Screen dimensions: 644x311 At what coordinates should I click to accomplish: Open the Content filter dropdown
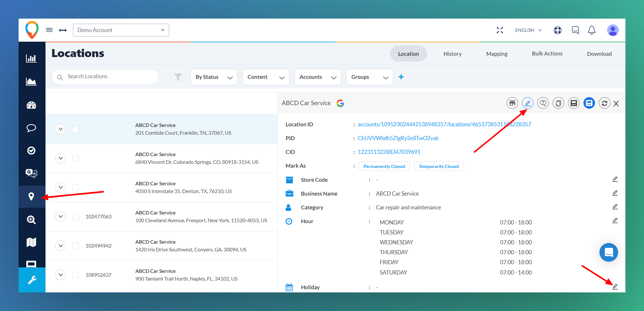266,77
